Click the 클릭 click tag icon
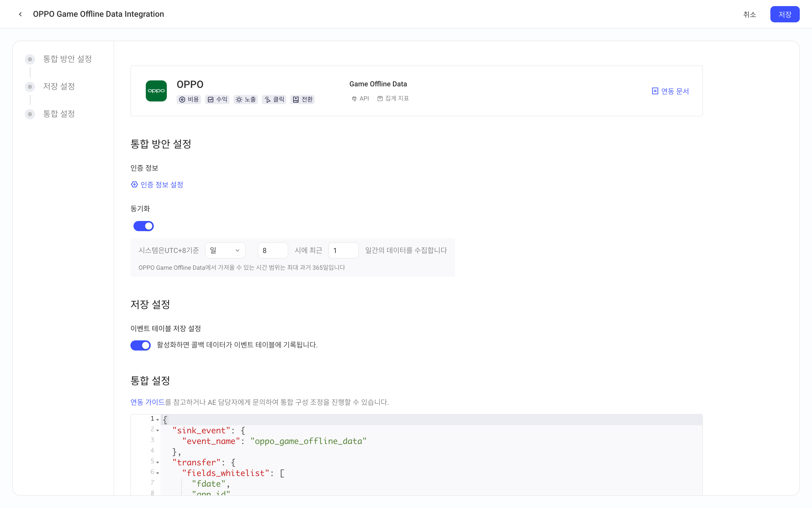 (267, 100)
